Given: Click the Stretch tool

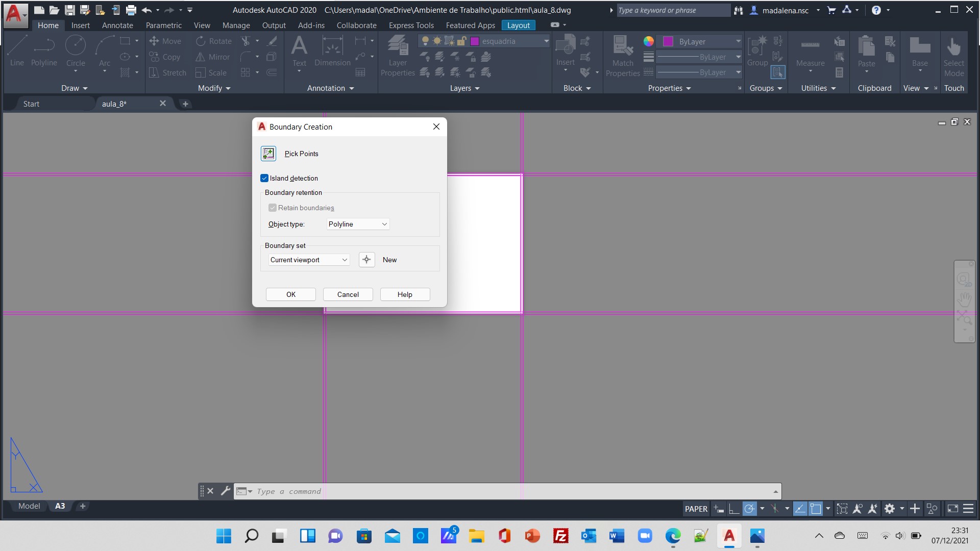Looking at the screenshot, I should 167,72.
